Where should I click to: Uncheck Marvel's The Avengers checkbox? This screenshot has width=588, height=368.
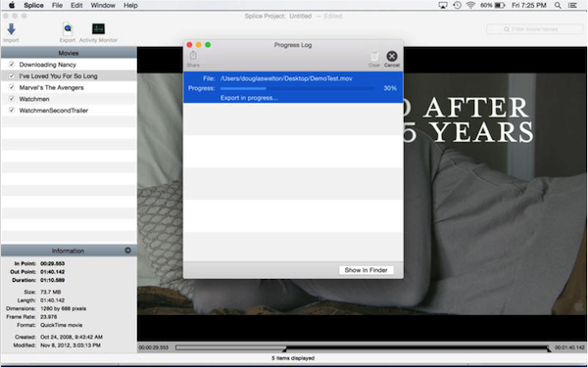pyautogui.click(x=12, y=87)
